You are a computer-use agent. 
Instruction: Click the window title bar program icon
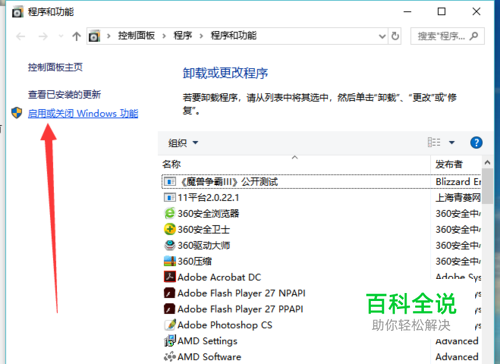(17, 12)
